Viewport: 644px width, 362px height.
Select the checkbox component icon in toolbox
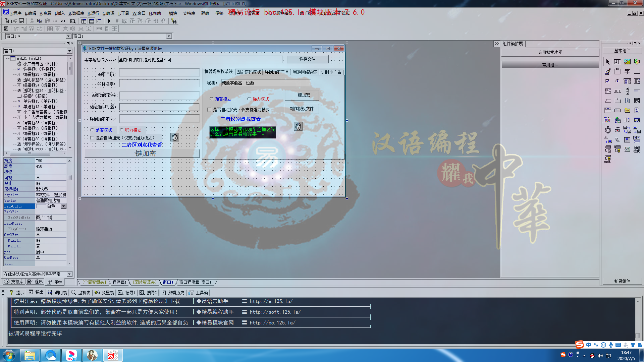pos(607,81)
